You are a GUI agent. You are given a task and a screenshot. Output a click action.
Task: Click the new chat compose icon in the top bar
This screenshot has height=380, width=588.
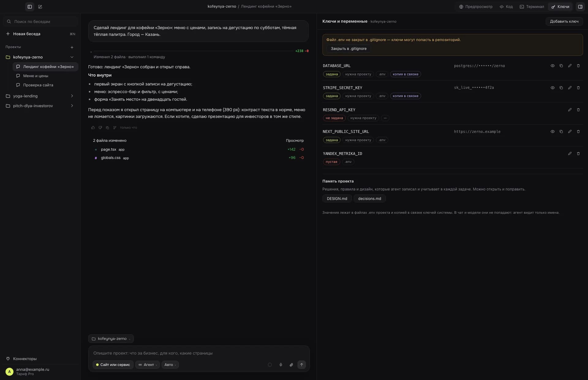[40, 6]
